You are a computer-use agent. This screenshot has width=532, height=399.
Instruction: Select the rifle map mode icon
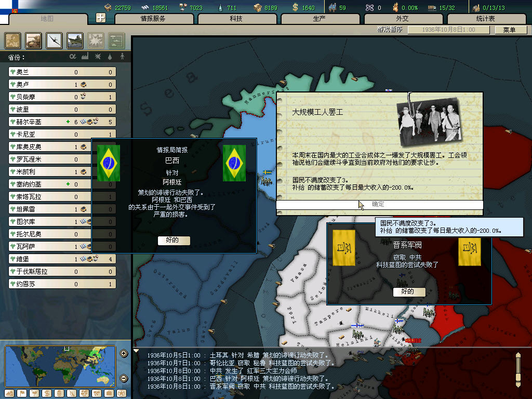(x=72, y=393)
